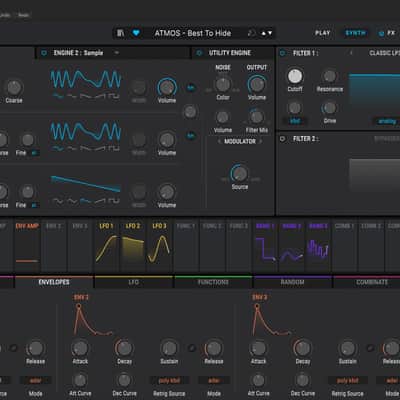Click the bottom sample slot Volume knob

pos(167,192)
